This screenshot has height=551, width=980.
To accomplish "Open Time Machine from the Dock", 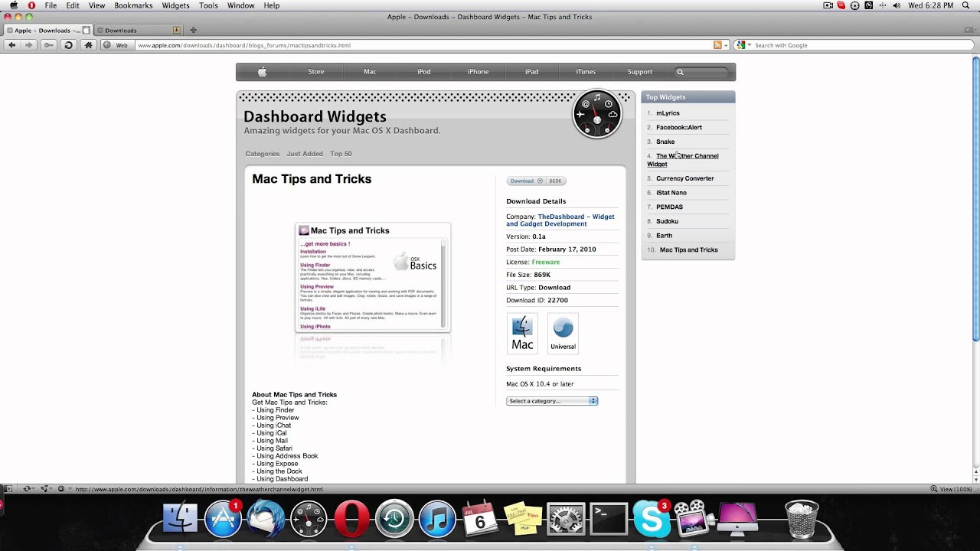I will point(395,519).
